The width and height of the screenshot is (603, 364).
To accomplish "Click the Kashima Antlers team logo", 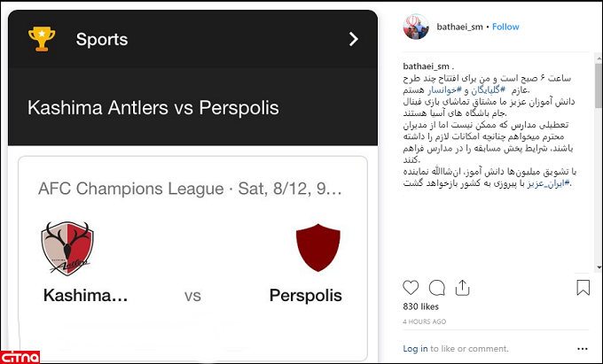I will [67, 248].
